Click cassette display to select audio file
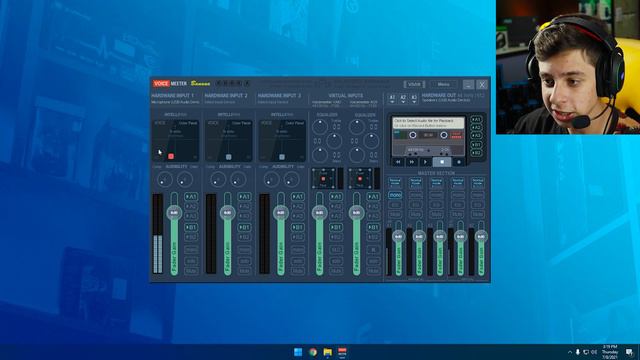 click(x=429, y=123)
